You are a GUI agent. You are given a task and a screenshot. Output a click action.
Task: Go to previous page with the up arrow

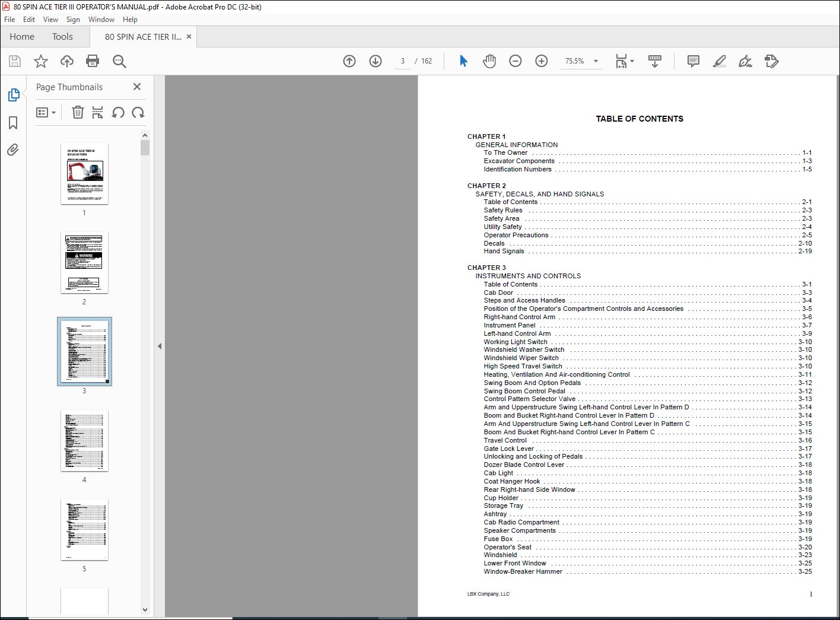[349, 61]
